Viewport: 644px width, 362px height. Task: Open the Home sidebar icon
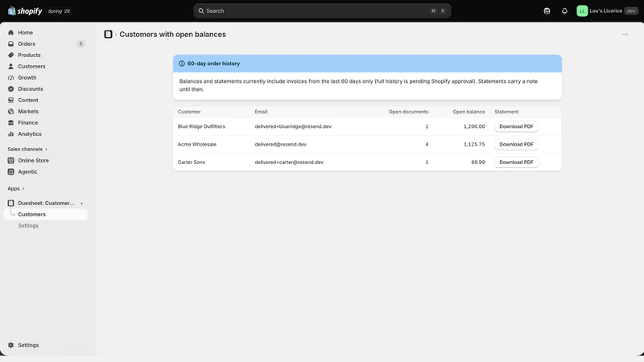(x=10, y=32)
